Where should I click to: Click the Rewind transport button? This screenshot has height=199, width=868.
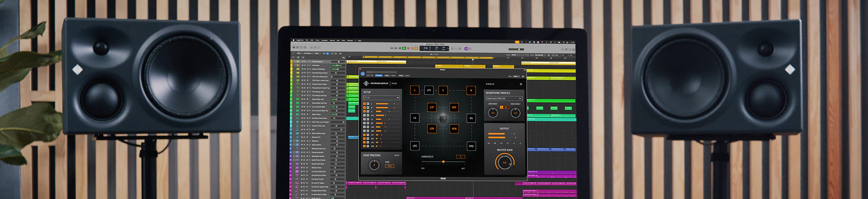point(392,48)
